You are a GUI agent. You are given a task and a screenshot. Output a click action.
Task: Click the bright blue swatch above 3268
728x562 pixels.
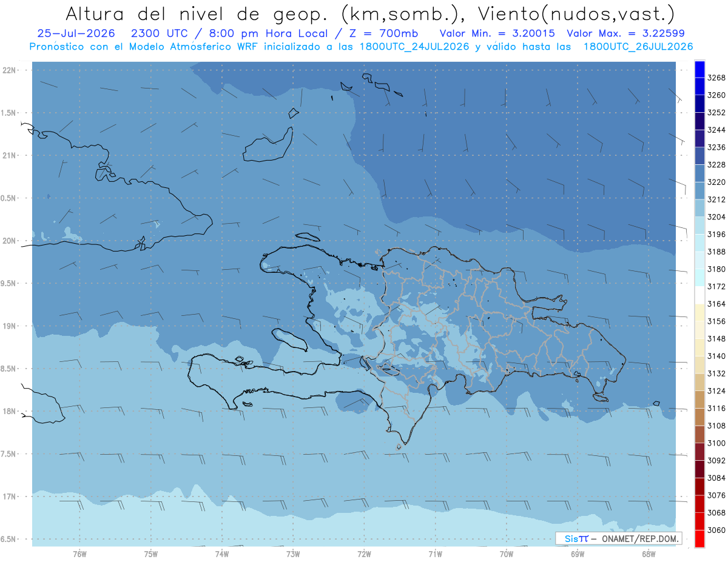pyautogui.click(x=699, y=69)
